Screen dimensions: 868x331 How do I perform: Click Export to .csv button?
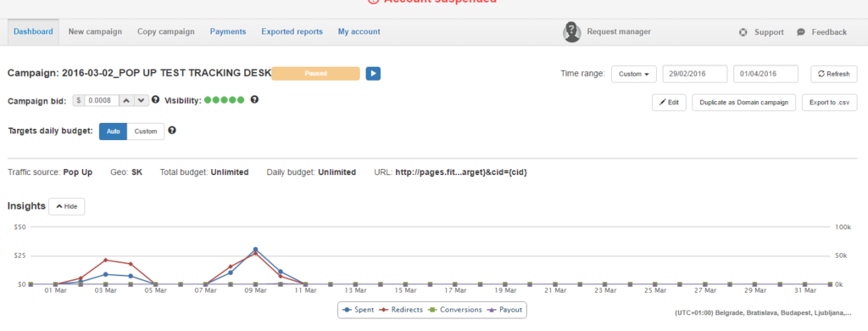click(829, 103)
